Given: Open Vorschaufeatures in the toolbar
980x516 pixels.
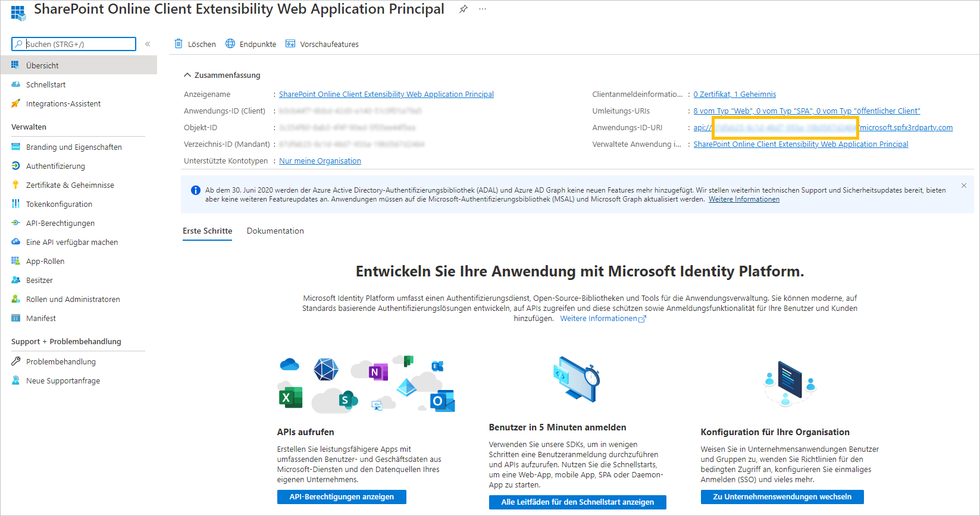Looking at the screenshot, I should tap(322, 44).
